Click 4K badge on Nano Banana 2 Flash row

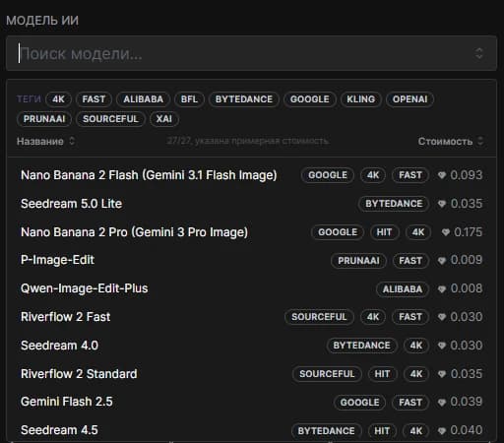tap(373, 175)
